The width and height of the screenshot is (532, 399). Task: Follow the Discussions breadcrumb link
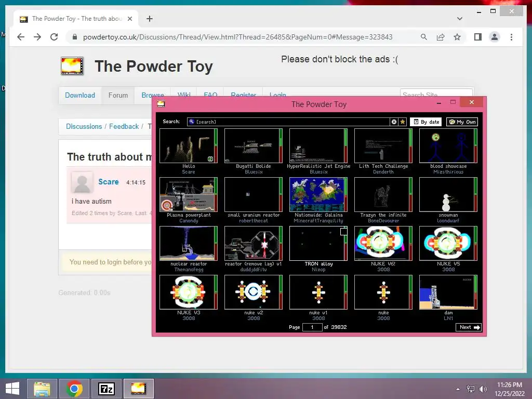(x=84, y=126)
